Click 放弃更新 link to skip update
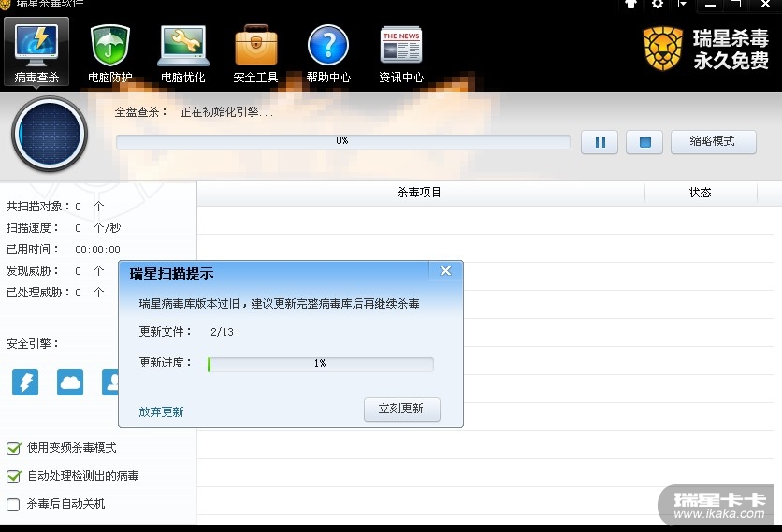The image size is (782, 532). [x=161, y=411]
